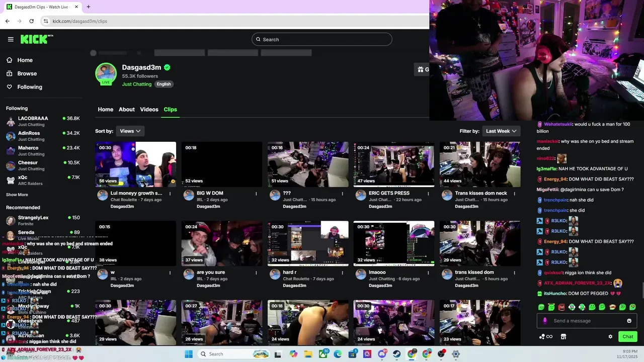
Task: Play the 'ERIC GETS PRESS' clip thumbnail
Action: point(394,164)
